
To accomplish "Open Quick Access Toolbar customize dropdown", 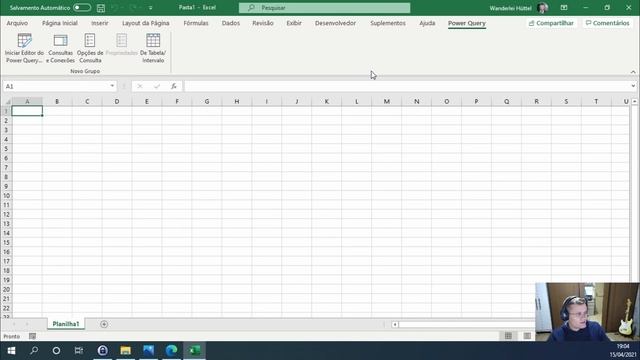I will point(151,8).
